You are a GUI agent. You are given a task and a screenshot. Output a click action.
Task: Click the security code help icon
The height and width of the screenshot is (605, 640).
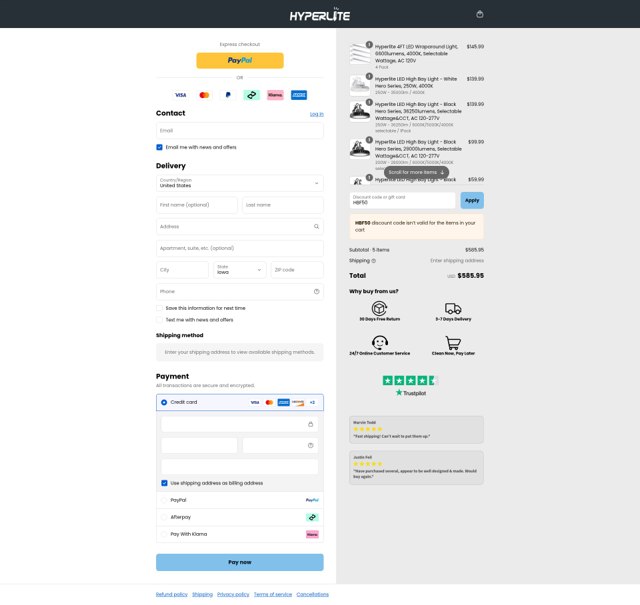tap(310, 446)
